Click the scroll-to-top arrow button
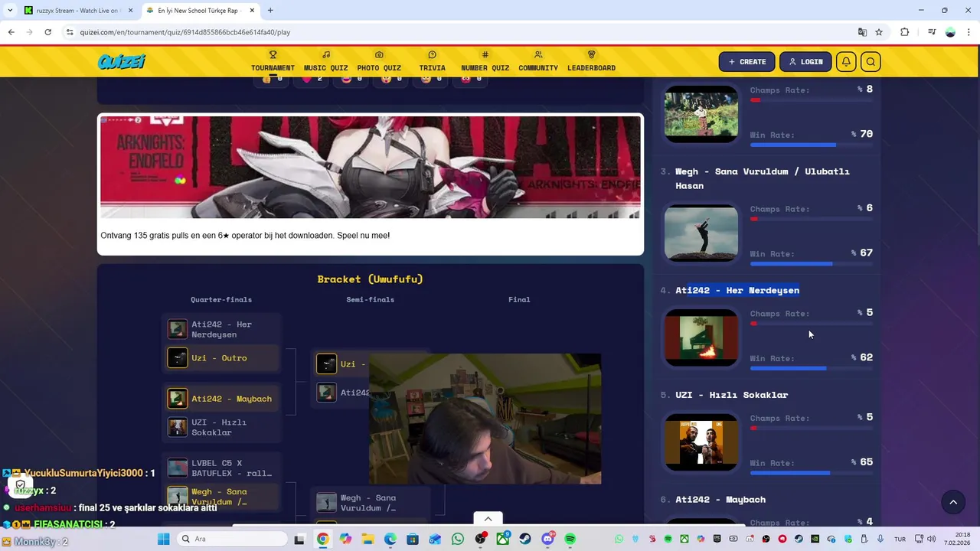Screen dimensions: 980x551 953,502
